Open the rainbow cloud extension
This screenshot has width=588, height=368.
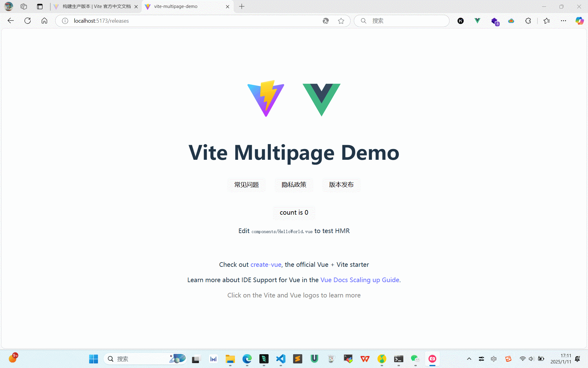click(x=511, y=21)
